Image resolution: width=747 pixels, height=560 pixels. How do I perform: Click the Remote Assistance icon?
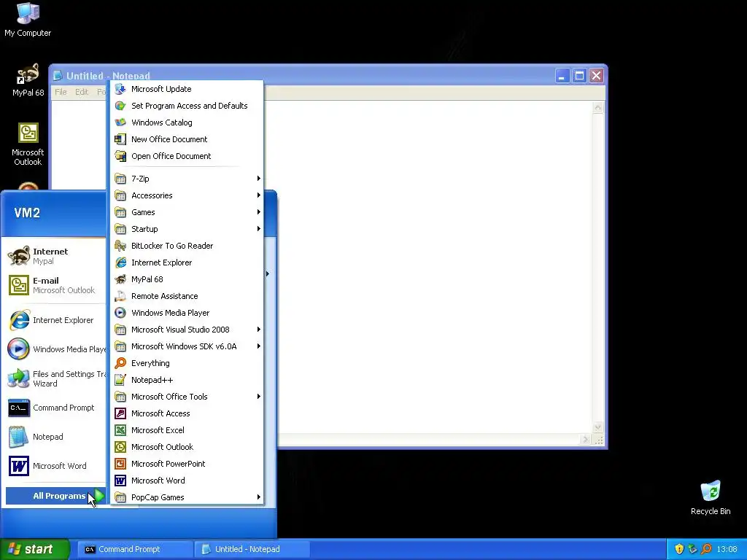120,296
